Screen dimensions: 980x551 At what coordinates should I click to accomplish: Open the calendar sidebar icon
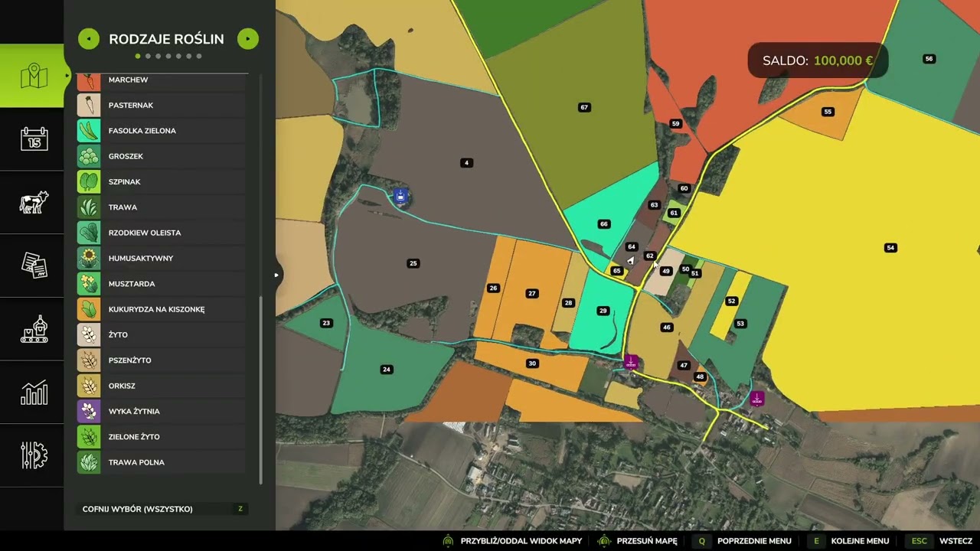tap(34, 139)
